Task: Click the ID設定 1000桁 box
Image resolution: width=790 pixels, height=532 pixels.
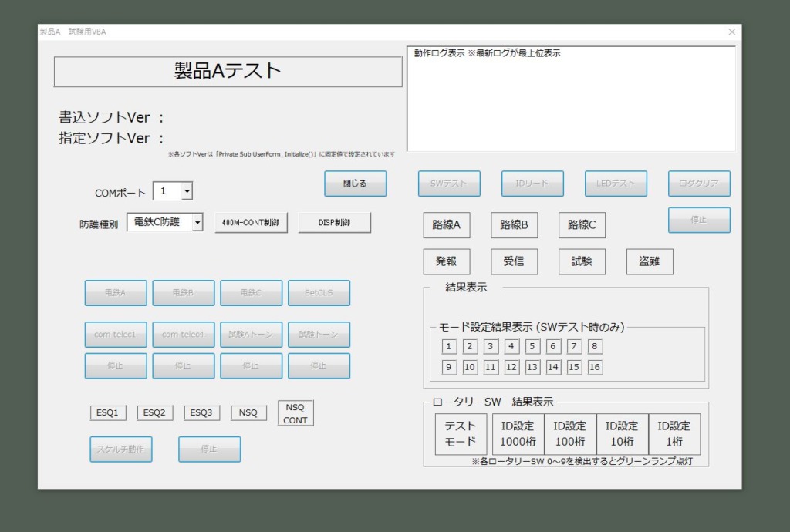Action: tap(518, 434)
